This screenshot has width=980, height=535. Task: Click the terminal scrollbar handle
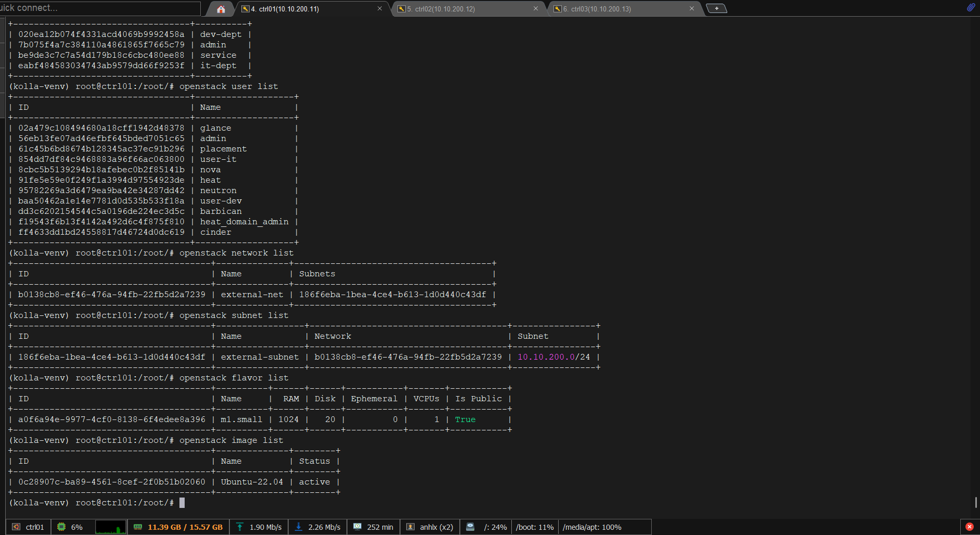tap(976, 502)
